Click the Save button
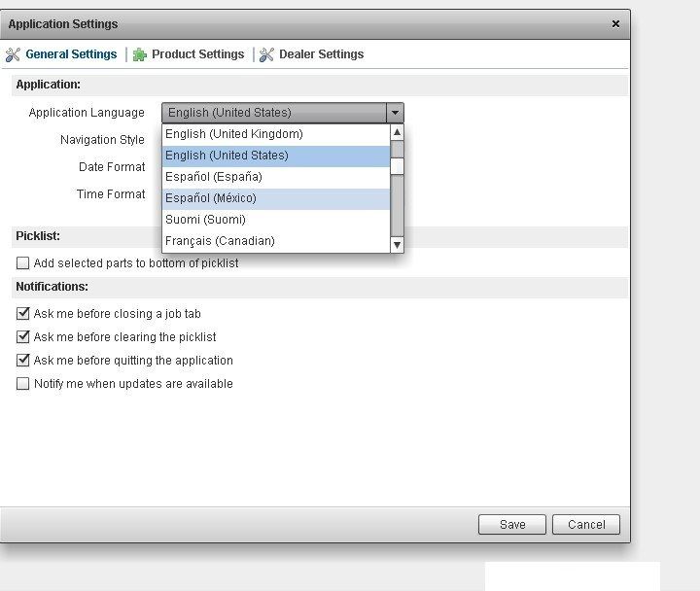 pos(512,525)
